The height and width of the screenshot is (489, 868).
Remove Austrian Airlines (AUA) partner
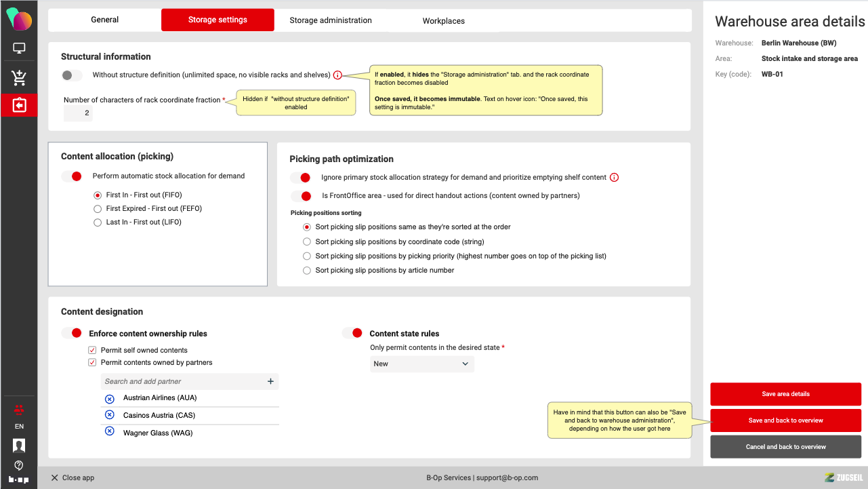[x=110, y=398]
